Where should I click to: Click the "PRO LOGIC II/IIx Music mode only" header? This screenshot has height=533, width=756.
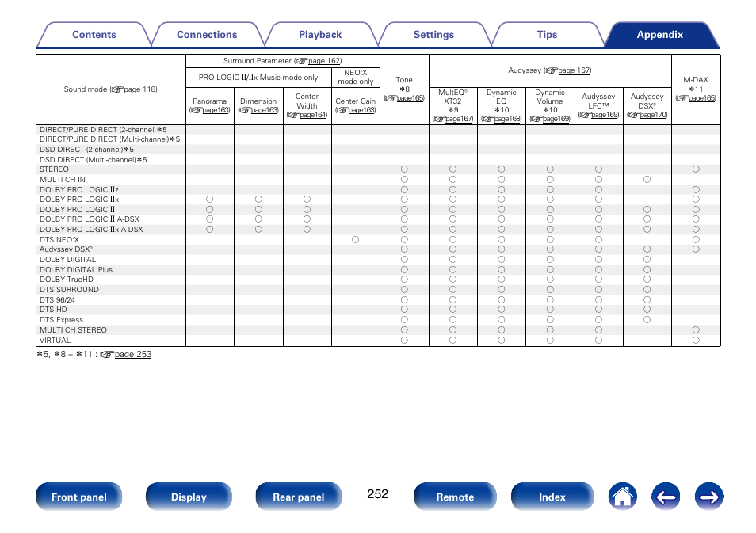[258, 77]
